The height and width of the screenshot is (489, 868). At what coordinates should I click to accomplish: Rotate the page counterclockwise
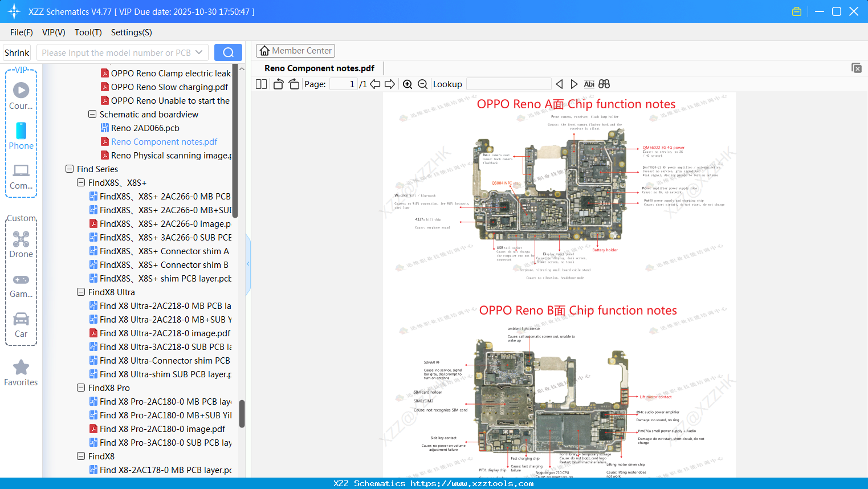pyautogui.click(x=278, y=84)
